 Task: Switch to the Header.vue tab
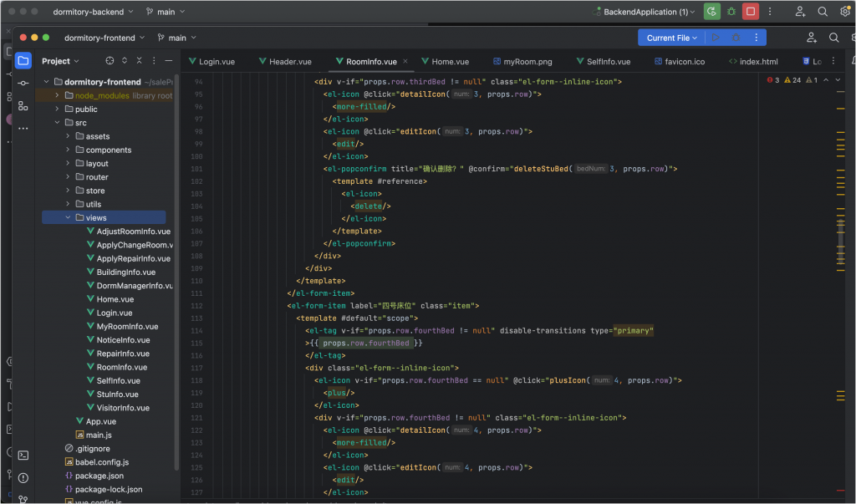coord(289,62)
